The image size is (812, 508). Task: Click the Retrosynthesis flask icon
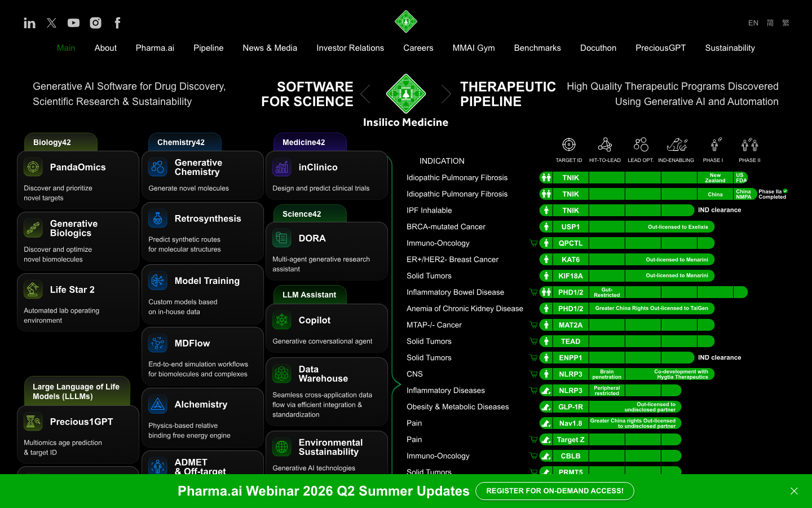pos(158,218)
